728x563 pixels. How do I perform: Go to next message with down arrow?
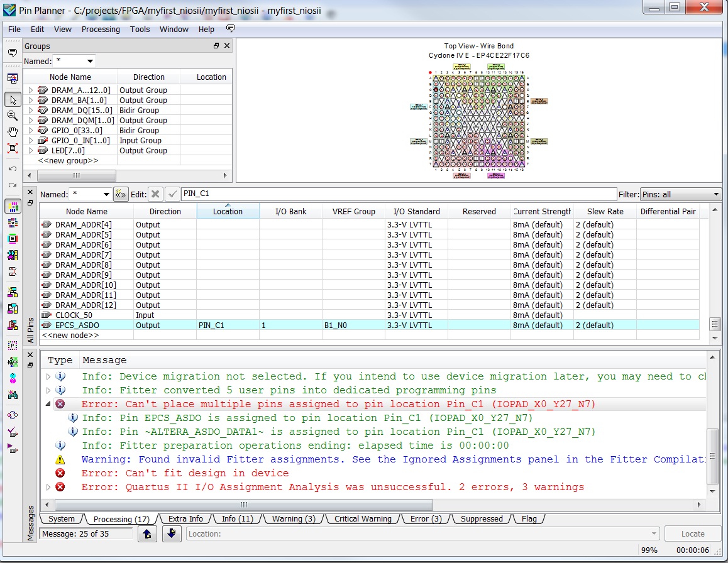(172, 533)
